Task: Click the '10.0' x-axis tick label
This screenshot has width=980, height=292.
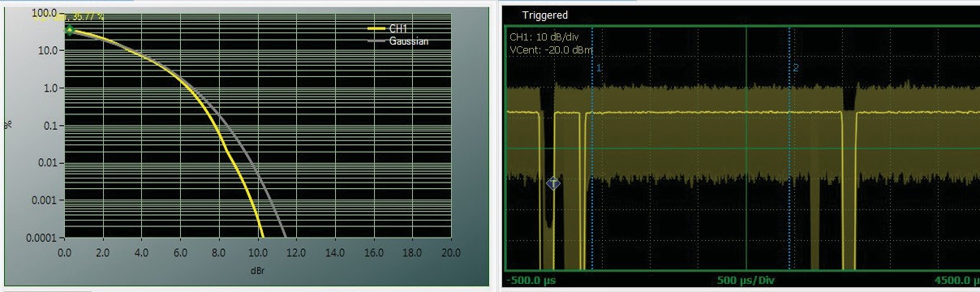Action: 258,252
